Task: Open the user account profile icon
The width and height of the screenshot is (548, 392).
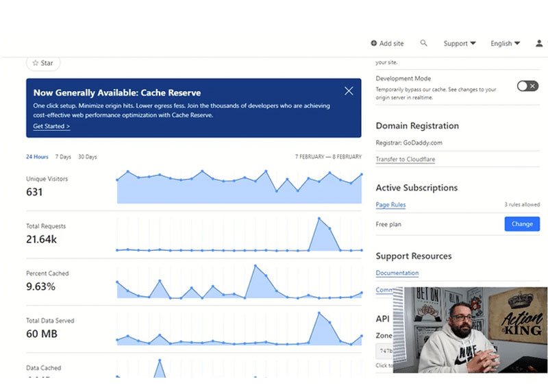Action: pyautogui.click(x=539, y=43)
